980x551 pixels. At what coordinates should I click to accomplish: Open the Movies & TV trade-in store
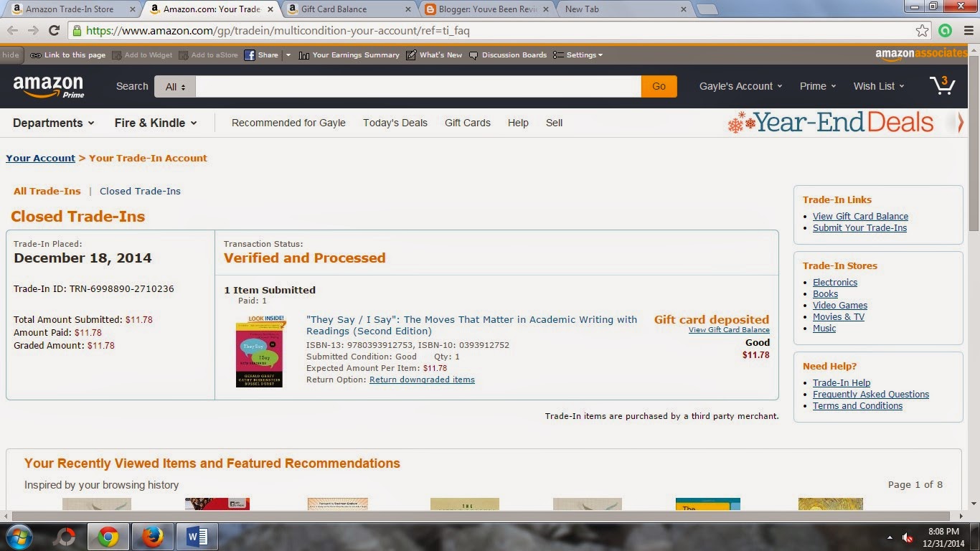click(839, 316)
